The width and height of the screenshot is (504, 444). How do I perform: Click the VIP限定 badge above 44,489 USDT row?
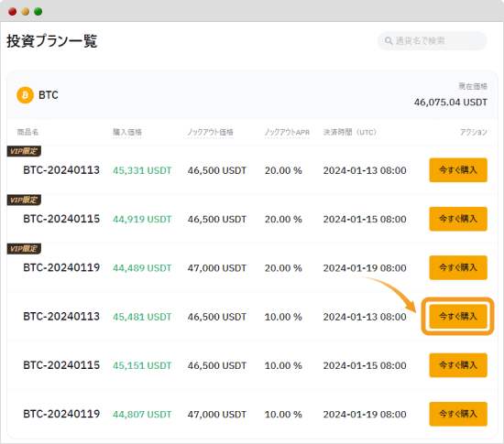(24, 248)
